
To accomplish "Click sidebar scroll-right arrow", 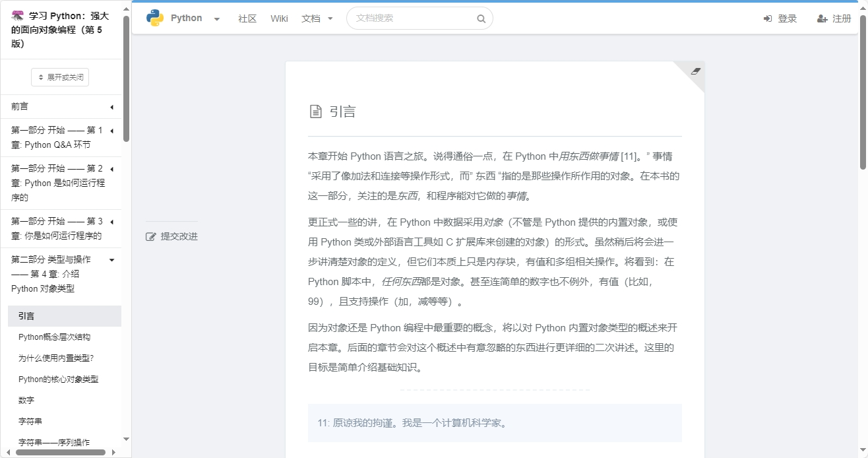I will click(x=113, y=452).
